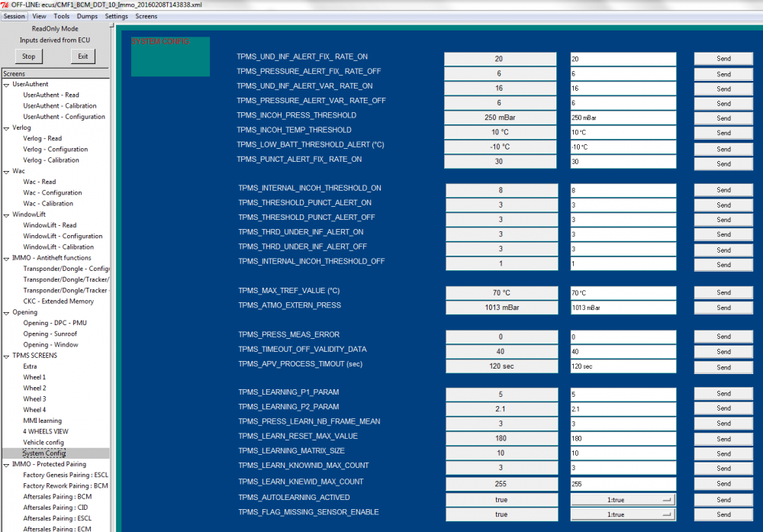Edit the TPMS_PUNCT_ALERT_FIX_RATE_ON input field

click(623, 162)
